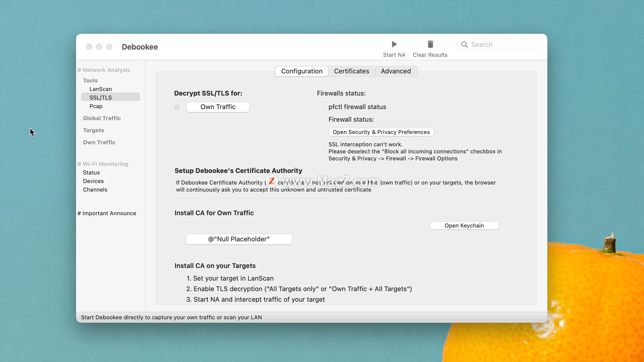Open Wi-Fi Monitoring Status
644x362 pixels.
tap(91, 173)
